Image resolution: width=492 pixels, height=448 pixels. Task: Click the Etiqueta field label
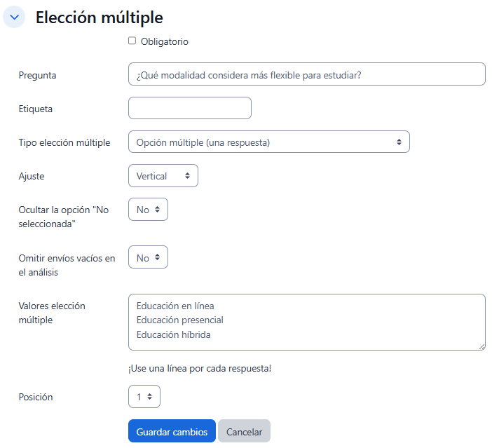(x=35, y=109)
